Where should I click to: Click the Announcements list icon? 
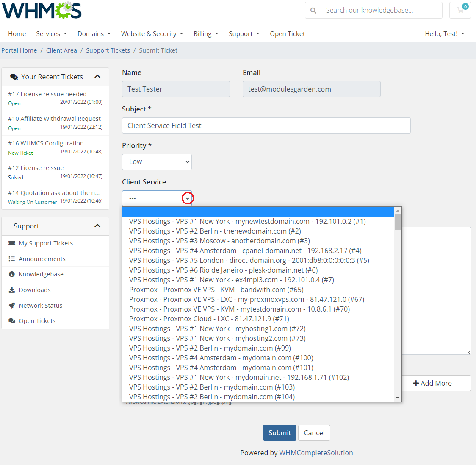pos(12,259)
